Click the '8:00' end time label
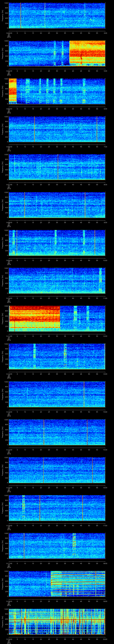 [x=105, y=184]
